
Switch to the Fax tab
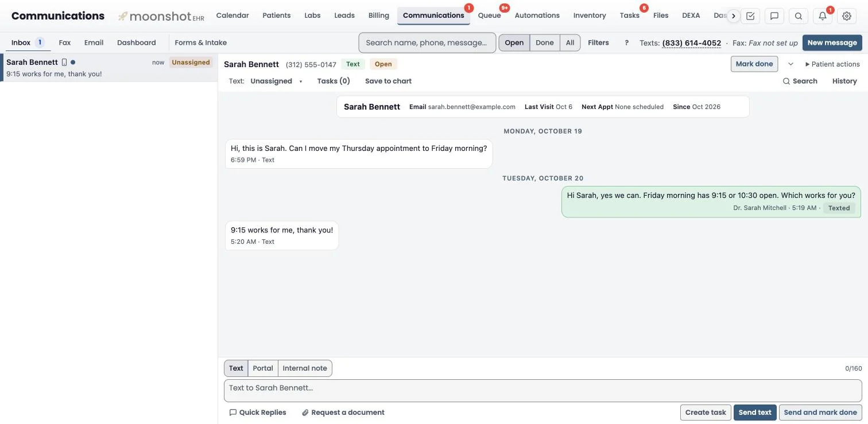coord(65,42)
